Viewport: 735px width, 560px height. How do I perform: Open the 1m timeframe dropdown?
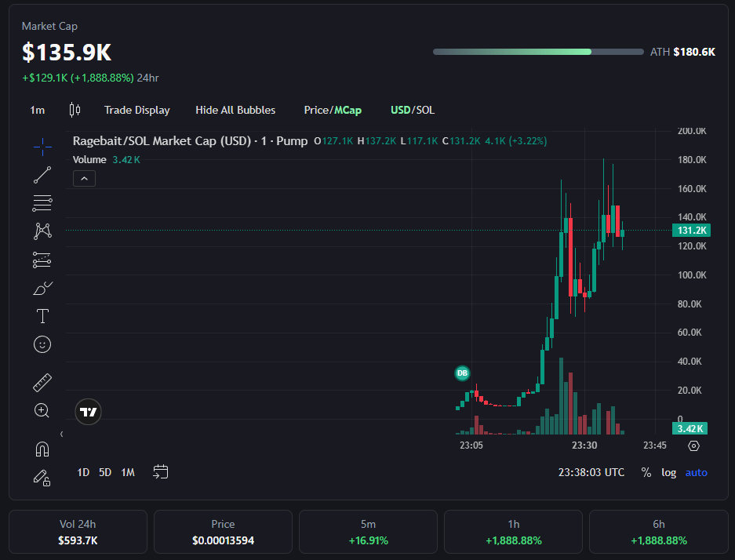click(38, 110)
